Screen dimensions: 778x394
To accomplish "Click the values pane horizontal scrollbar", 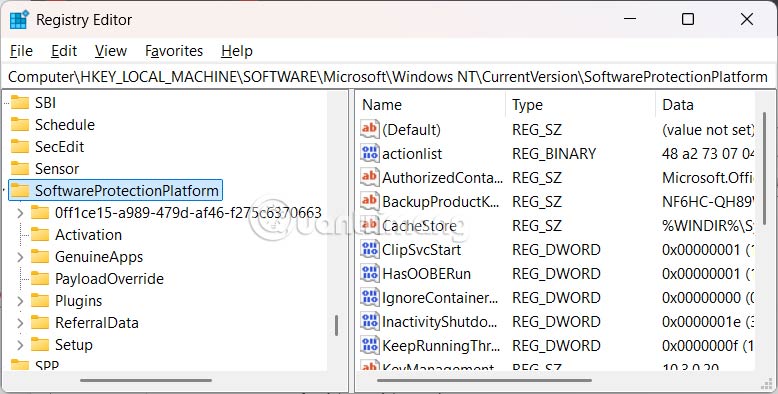I will tap(484, 381).
